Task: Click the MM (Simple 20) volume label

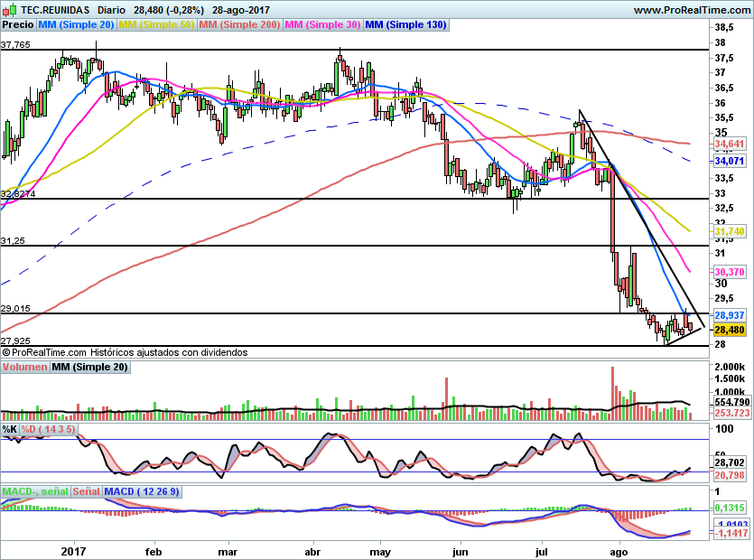Action: click(x=89, y=368)
